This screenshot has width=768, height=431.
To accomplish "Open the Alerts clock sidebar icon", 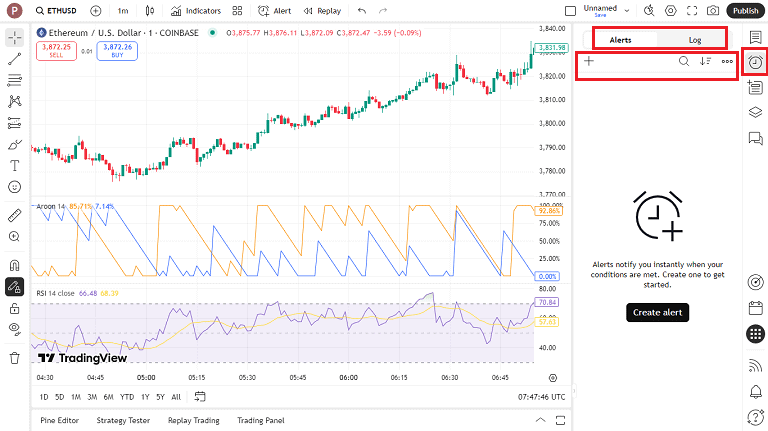I will [x=755, y=62].
